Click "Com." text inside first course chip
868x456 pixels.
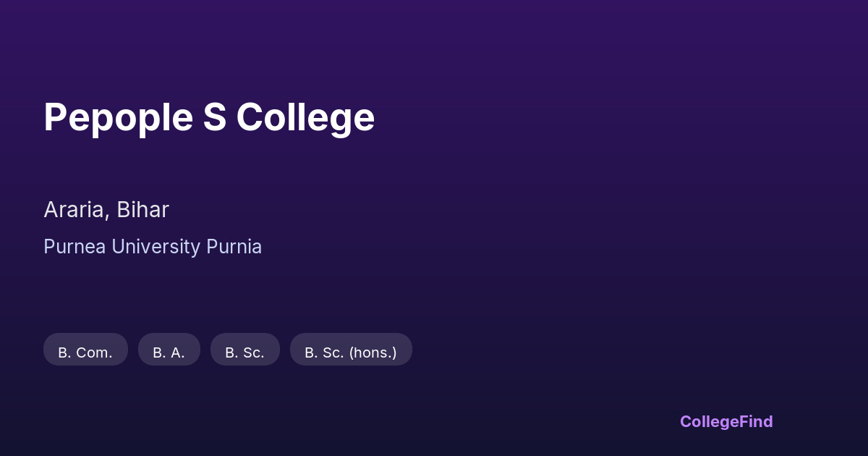[94, 352]
